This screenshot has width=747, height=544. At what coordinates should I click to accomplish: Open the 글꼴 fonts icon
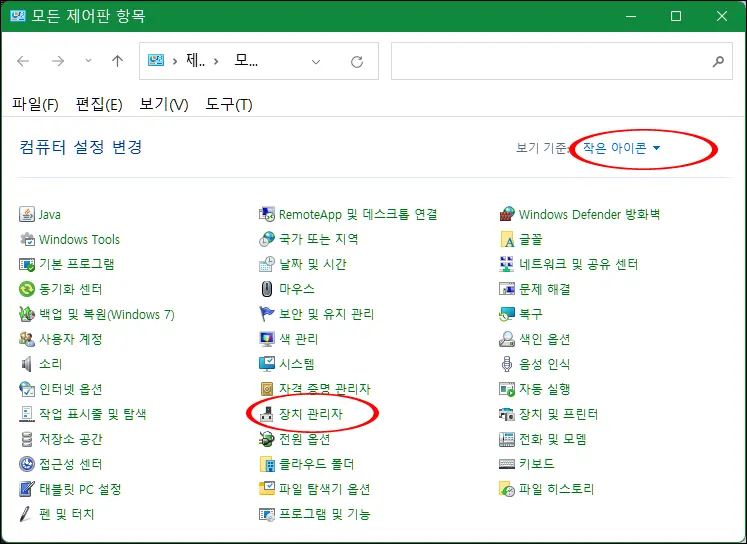click(x=507, y=239)
